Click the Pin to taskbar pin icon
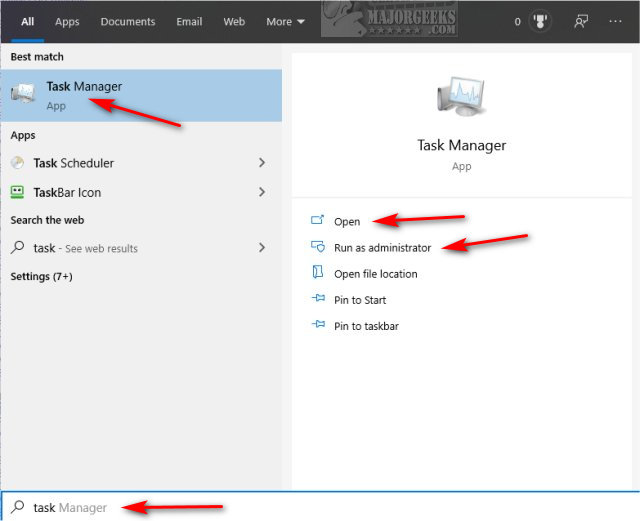The height and width of the screenshot is (521, 640). [318, 324]
